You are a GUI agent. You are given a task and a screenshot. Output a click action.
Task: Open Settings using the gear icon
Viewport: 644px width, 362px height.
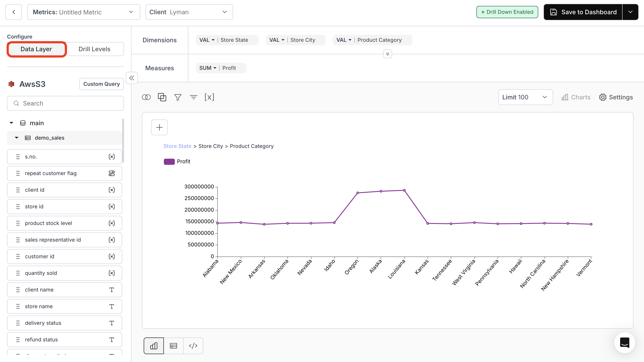603,97
